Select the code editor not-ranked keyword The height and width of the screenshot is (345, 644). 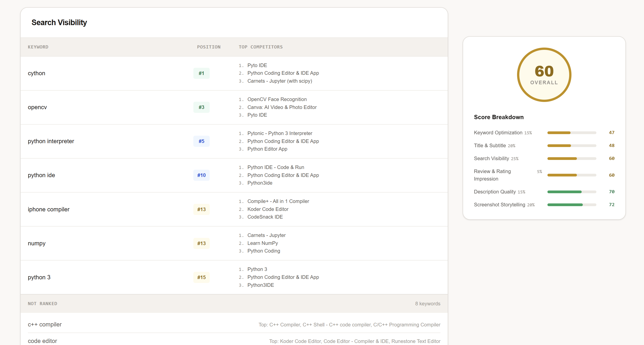point(42,341)
